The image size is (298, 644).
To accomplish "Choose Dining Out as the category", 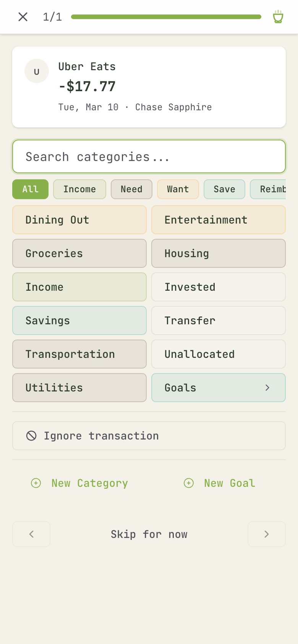I will tap(79, 220).
